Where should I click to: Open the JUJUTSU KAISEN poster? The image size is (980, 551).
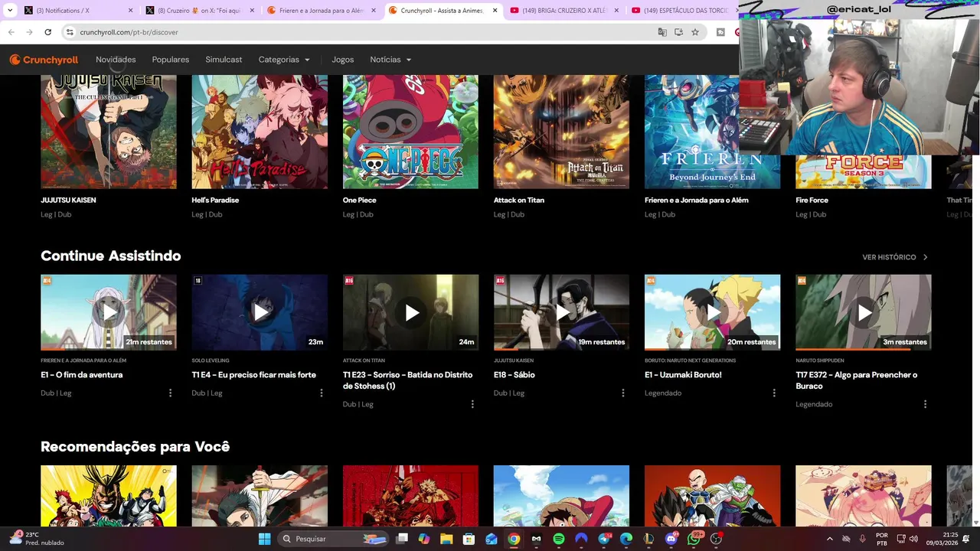109,132
